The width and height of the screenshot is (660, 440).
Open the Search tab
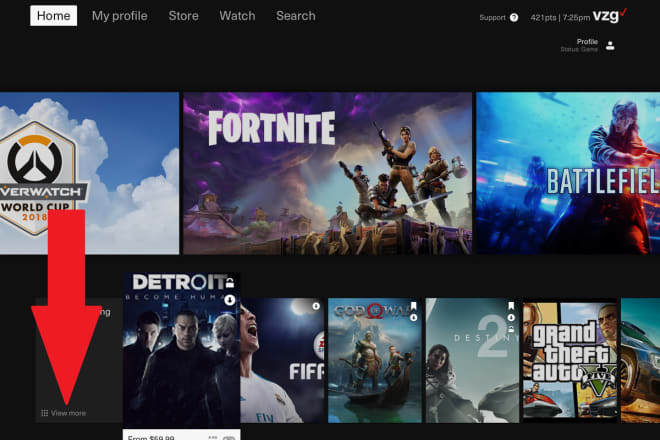click(295, 16)
